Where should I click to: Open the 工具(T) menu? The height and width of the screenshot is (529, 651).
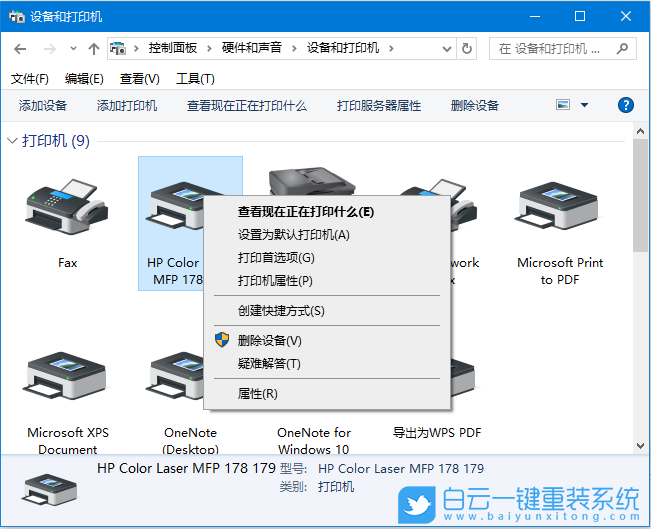click(195, 78)
